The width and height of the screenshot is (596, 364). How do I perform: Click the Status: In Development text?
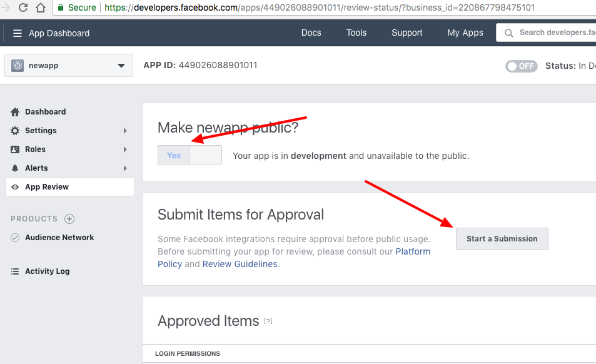(x=570, y=66)
